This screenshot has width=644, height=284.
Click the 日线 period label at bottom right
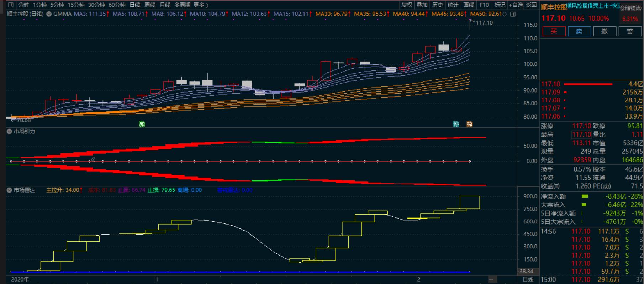[x=528, y=279]
